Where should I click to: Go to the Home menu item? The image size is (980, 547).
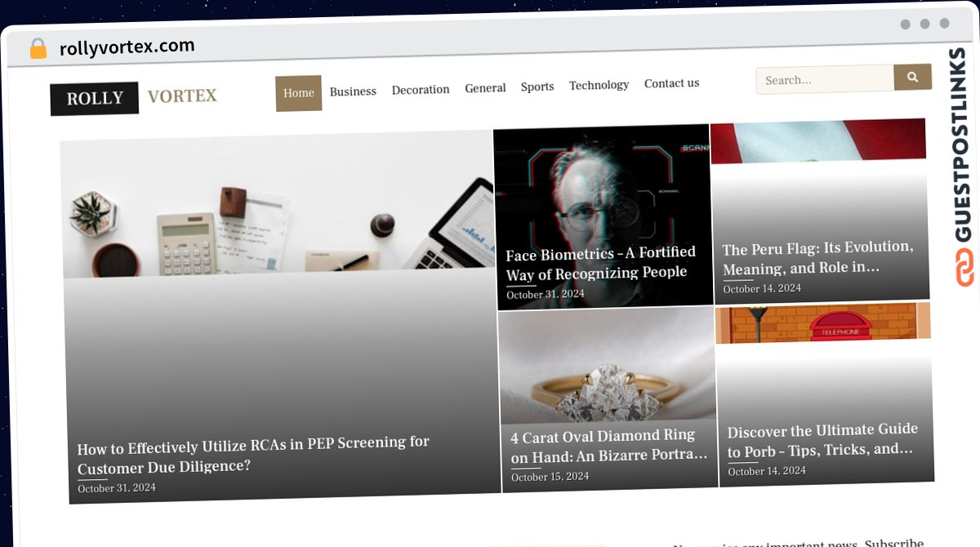tap(298, 93)
